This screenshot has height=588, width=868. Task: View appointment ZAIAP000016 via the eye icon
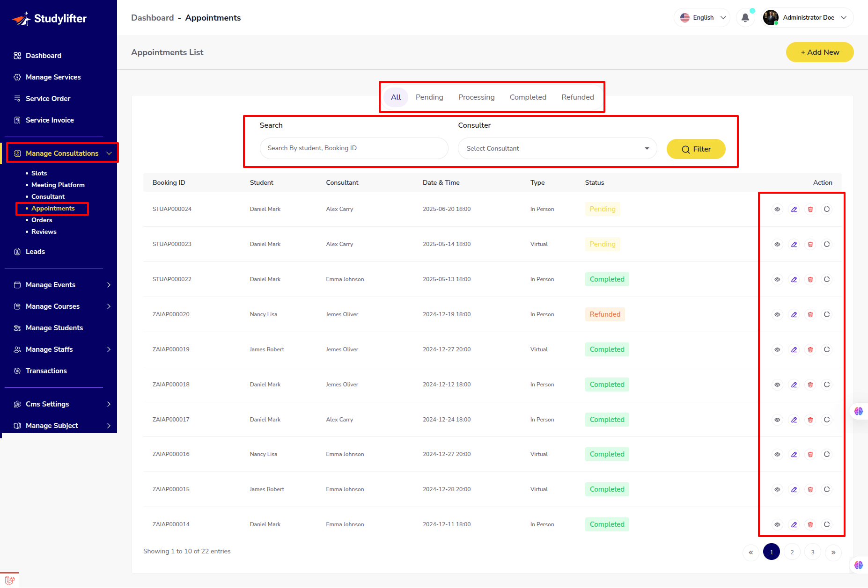(x=777, y=454)
